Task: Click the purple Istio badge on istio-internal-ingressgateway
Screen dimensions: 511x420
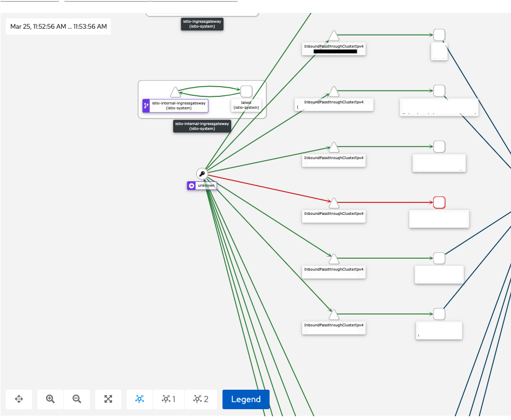Action: (146, 106)
